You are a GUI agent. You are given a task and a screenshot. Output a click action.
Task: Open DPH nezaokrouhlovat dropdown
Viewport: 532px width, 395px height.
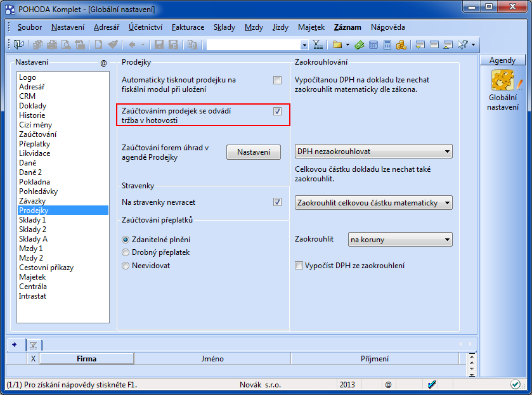click(373, 152)
